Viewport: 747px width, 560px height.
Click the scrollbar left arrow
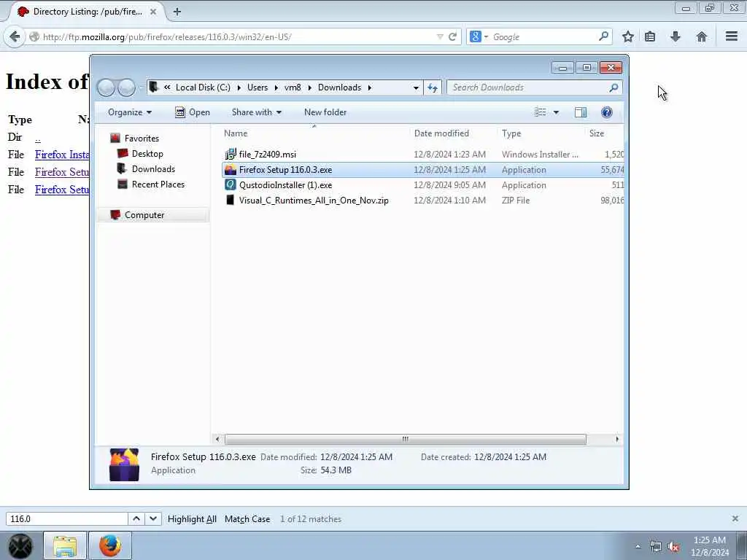point(217,439)
